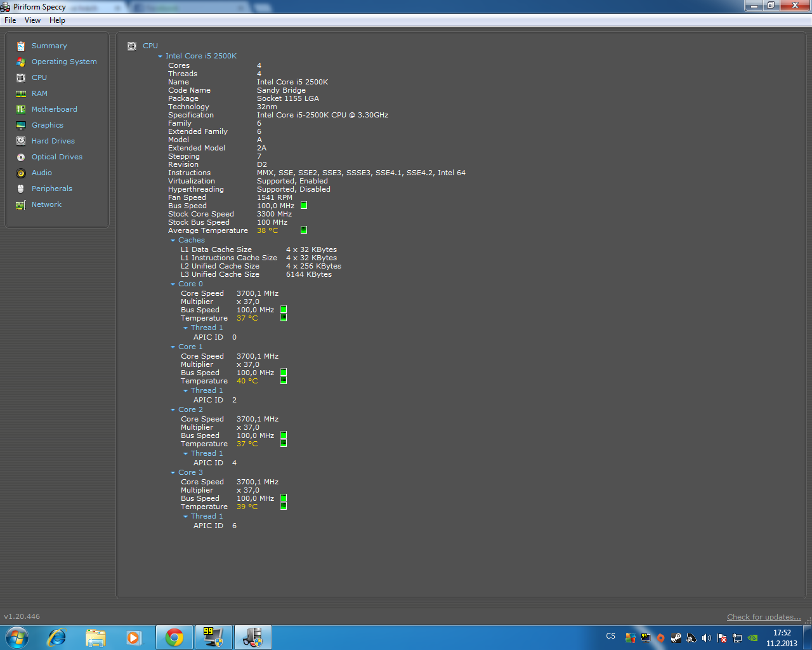Screen dimensions: 812x650
Task: Click the Speccy taskbar button
Action: coord(252,637)
